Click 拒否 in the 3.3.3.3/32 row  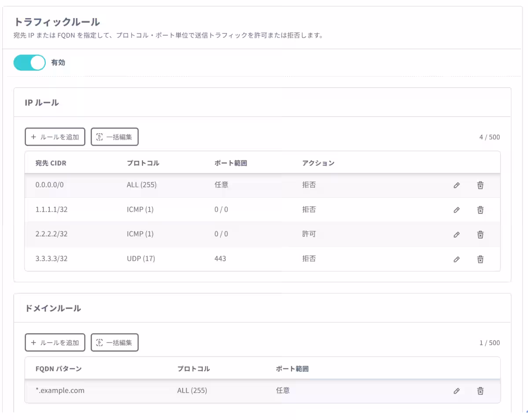(x=309, y=258)
